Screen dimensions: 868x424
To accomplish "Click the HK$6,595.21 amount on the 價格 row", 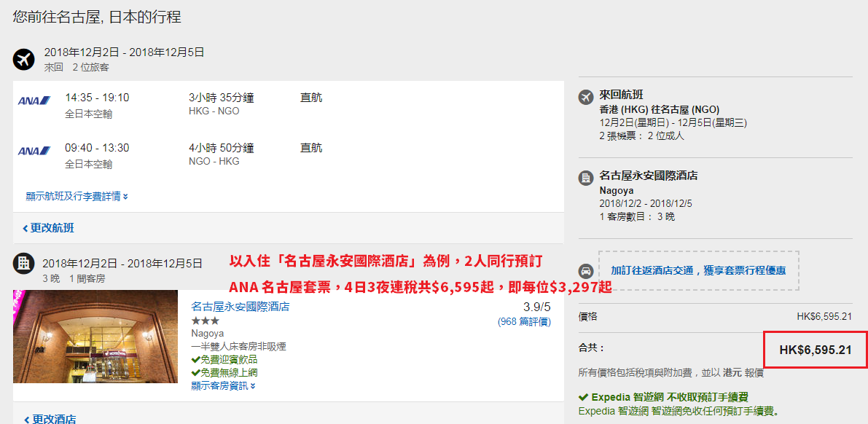I will pos(824,317).
